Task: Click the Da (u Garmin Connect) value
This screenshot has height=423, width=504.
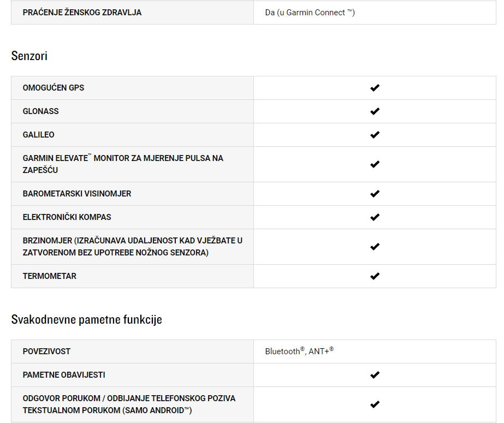Action: pyautogui.click(x=310, y=13)
